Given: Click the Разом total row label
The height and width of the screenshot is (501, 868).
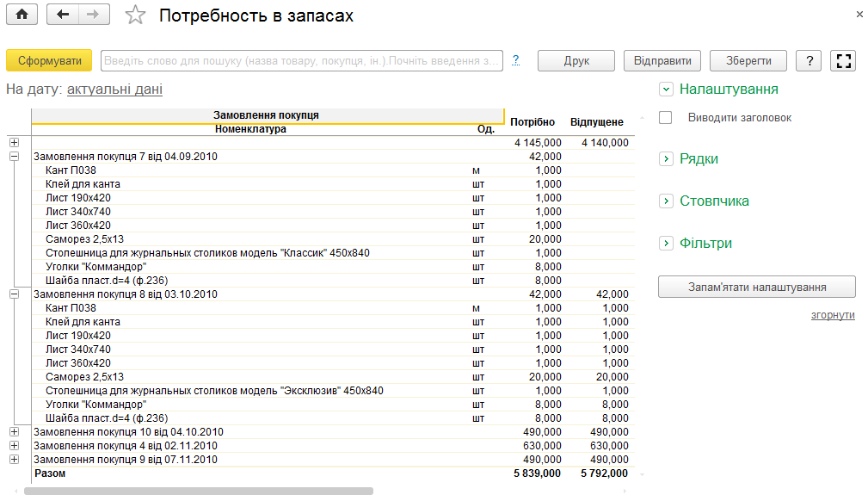Looking at the screenshot, I should point(50,473).
